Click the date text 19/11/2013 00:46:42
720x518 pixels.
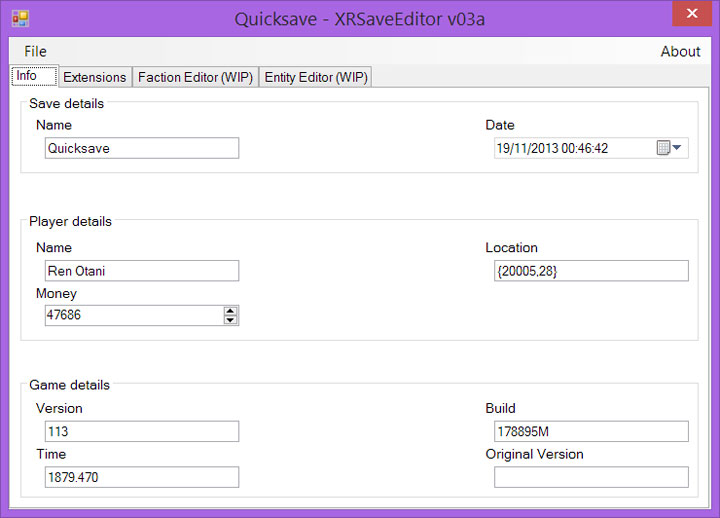[565, 148]
